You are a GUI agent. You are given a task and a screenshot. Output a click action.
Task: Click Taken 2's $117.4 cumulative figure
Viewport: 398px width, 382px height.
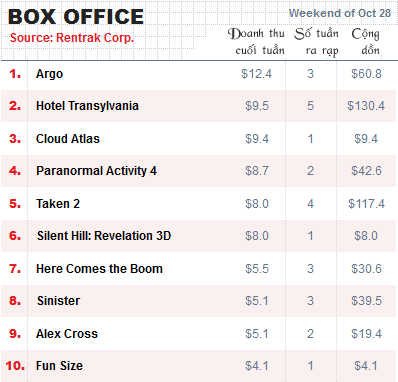pos(366,204)
